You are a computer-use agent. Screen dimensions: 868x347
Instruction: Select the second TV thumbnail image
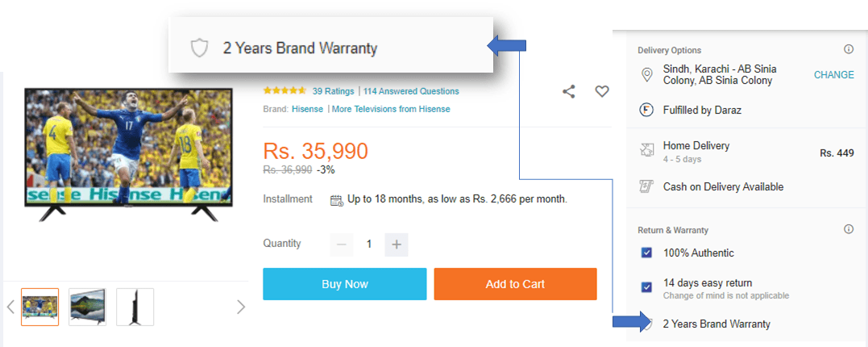click(x=87, y=307)
